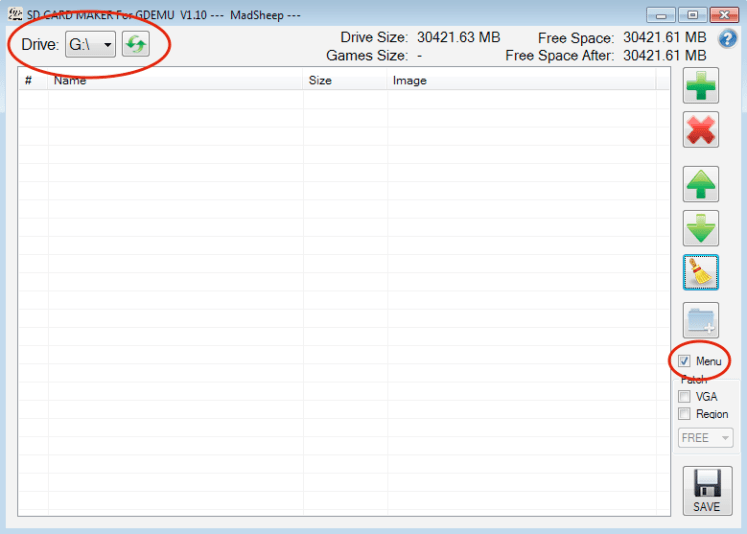The image size is (747, 534).
Task: Sort list by Name column header
Action: 70,80
